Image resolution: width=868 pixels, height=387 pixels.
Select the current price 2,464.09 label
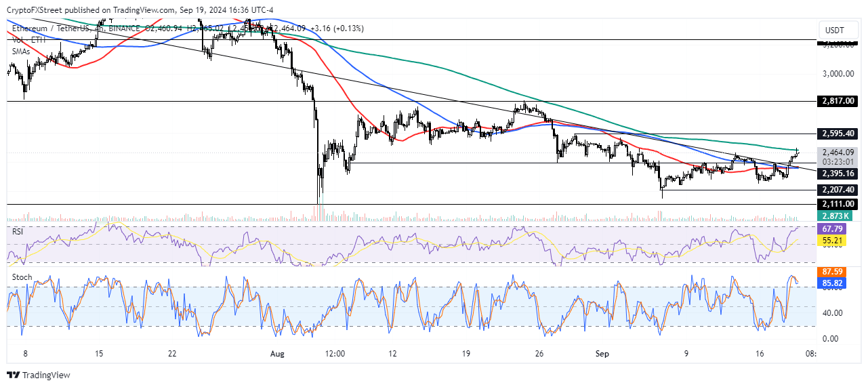837,152
